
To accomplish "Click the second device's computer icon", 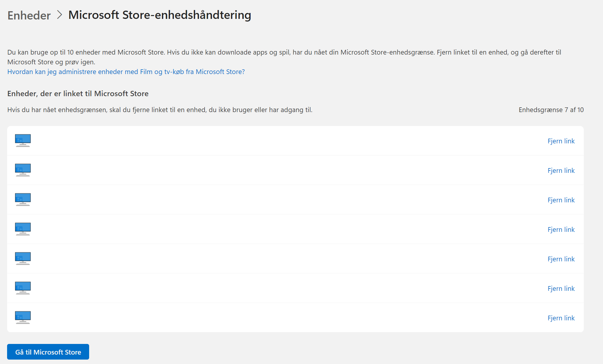I will pos(23,170).
